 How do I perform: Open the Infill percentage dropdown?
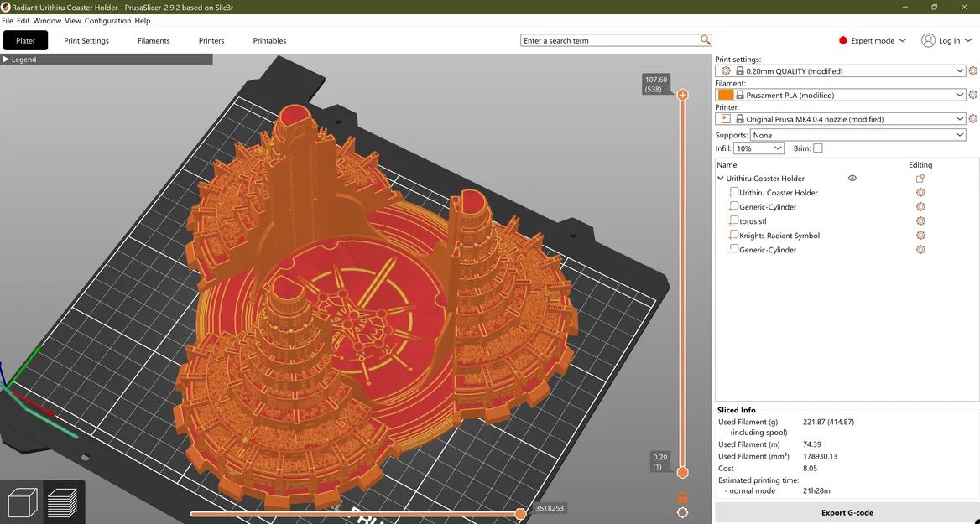(758, 148)
